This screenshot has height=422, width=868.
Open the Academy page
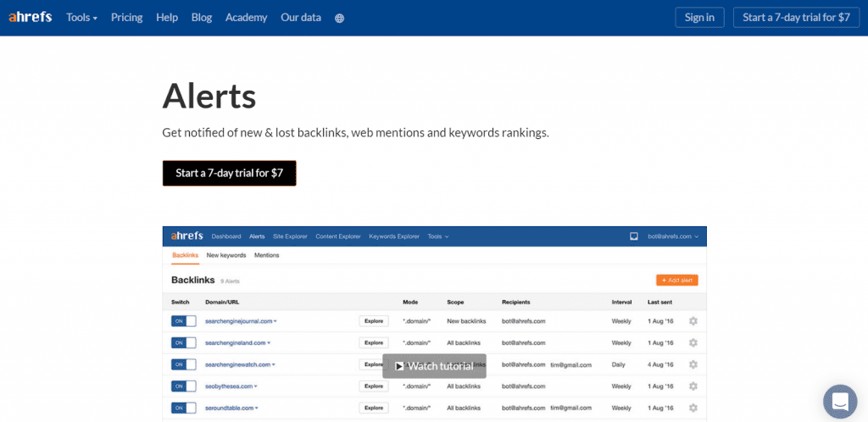247,18
